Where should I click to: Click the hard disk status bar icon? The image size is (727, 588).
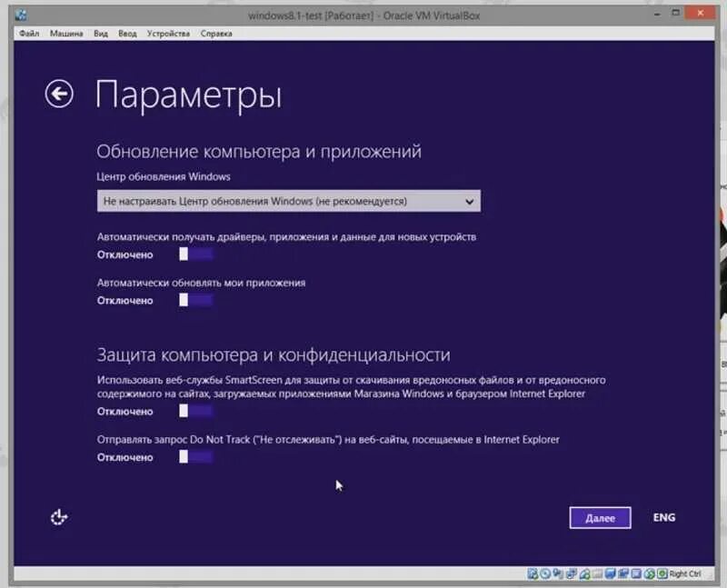tap(533, 574)
